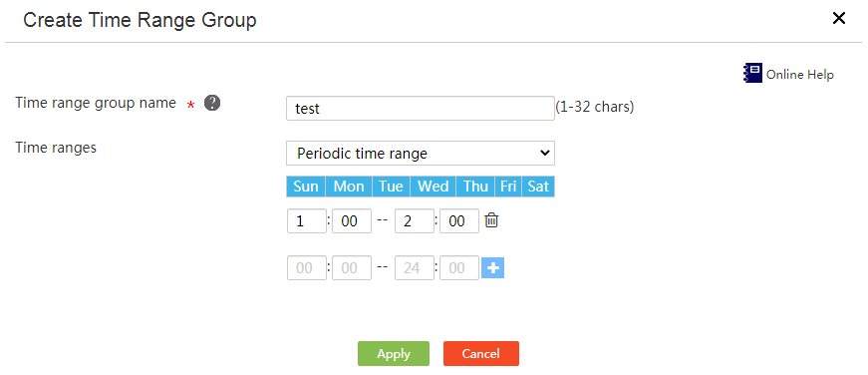The width and height of the screenshot is (868, 375).
Task: Click the help question mark icon
Action: coord(212,103)
